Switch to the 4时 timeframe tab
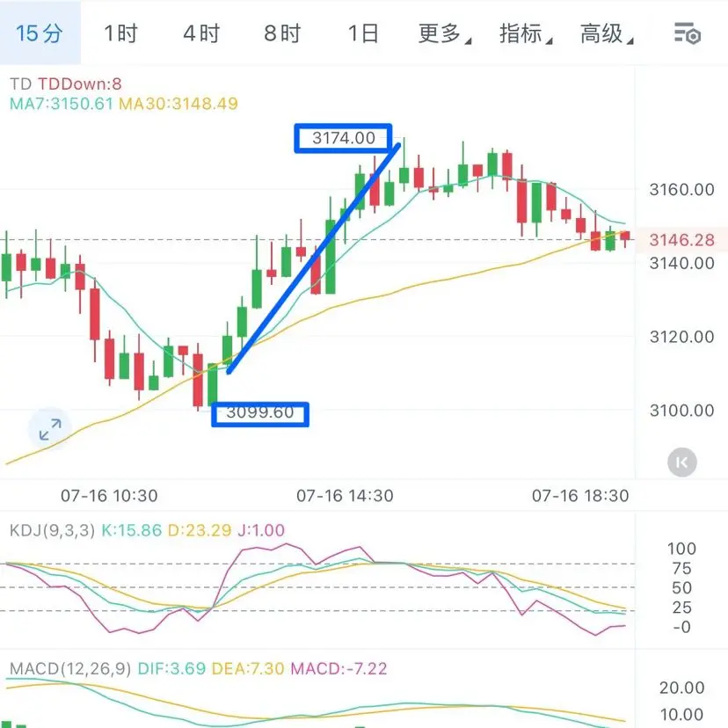728x728 pixels. [x=201, y=33]
